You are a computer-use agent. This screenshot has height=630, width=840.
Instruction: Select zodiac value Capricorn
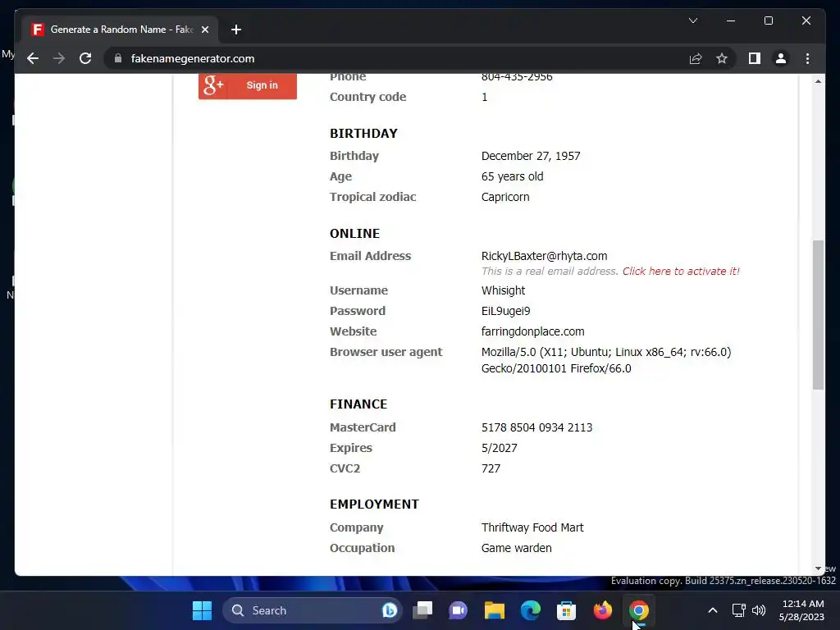click(505, 197)
